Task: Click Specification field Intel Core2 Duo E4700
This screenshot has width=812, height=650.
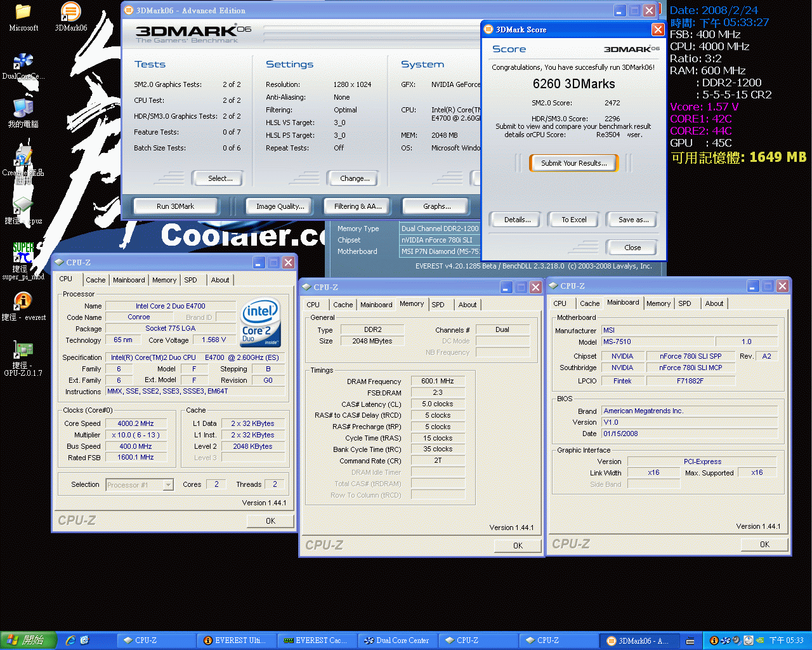Action: [195, 357]
